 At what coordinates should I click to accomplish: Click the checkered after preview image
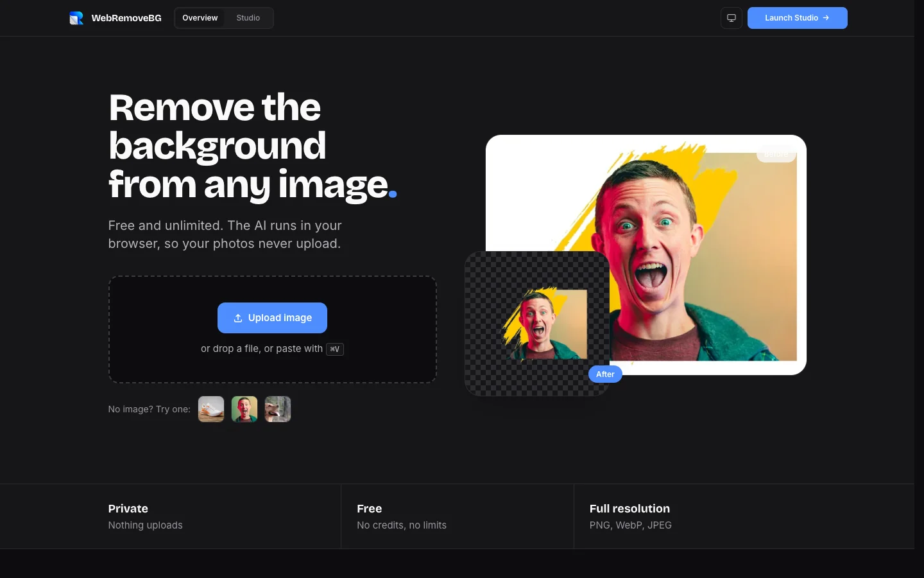[537, 324]
